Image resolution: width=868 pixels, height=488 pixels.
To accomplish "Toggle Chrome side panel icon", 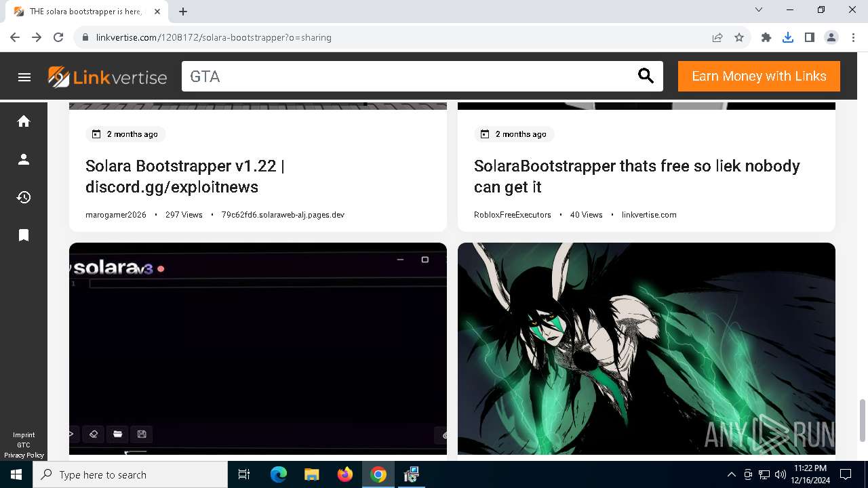I will pos(810,37).
